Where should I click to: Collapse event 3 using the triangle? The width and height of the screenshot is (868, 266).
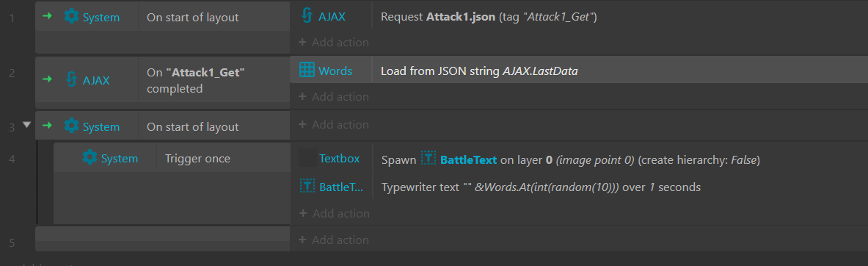[x=26, y=125]
